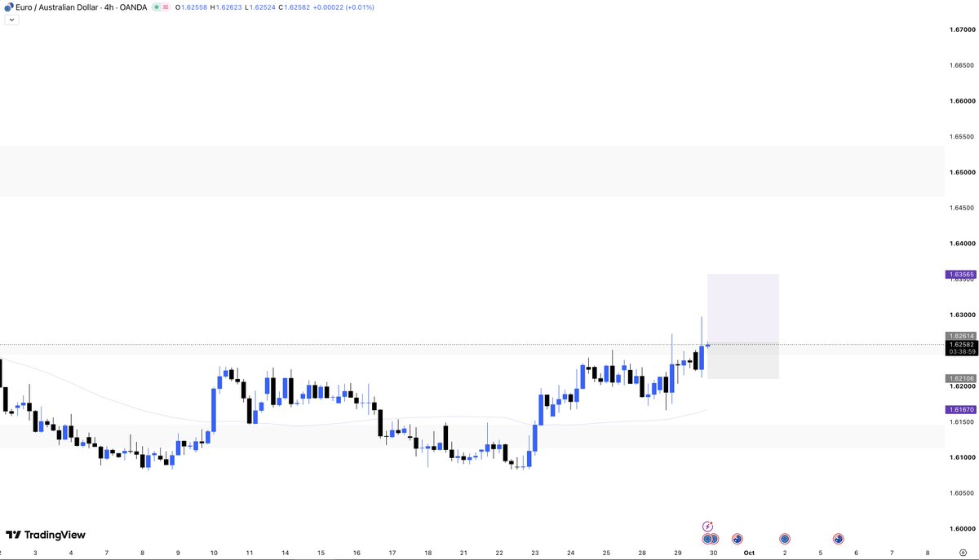Expand the indicator legend chevron
Viewport: 979px width, 560px height.
(x=11, y=19)
